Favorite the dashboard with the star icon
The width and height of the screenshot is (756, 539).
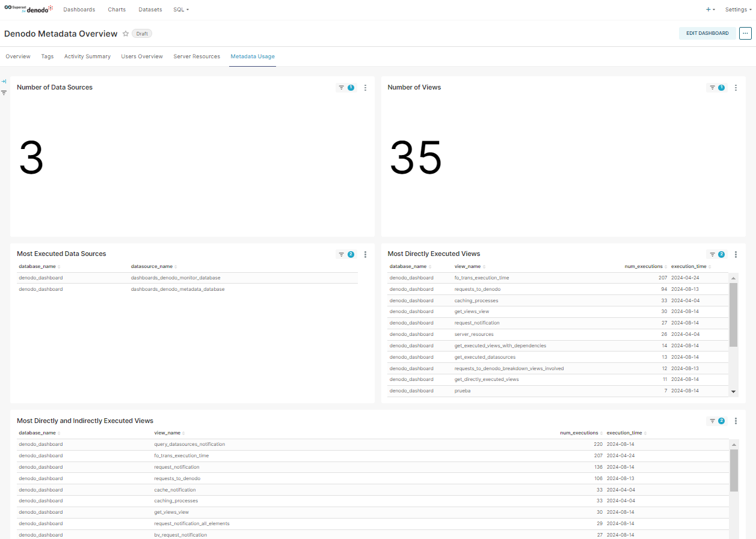(126, 34)
